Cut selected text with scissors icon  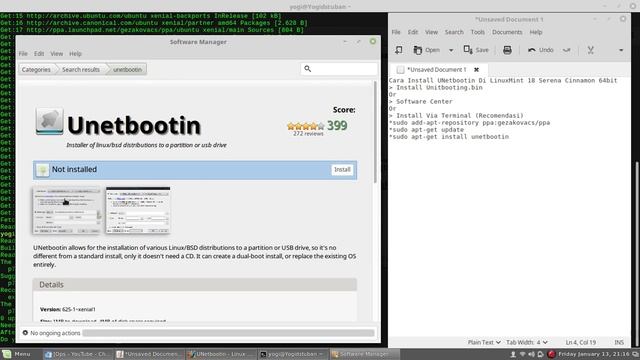[x=590, y=50]
